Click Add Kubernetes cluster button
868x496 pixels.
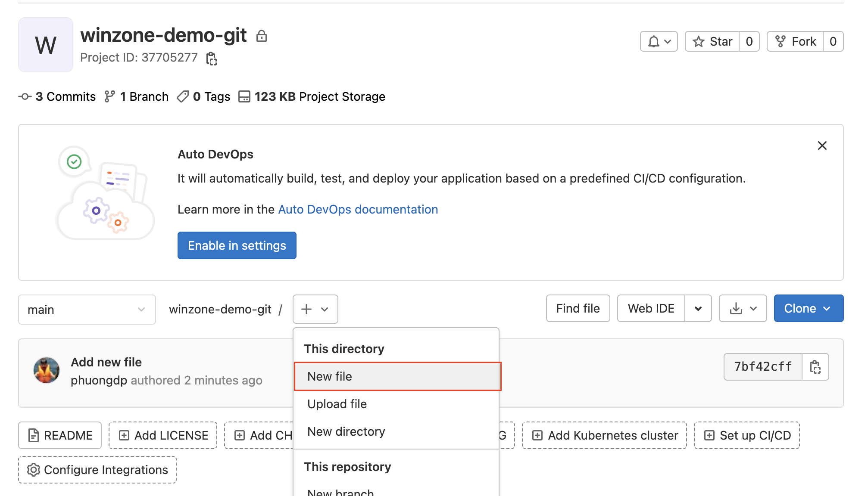[604, 435]
